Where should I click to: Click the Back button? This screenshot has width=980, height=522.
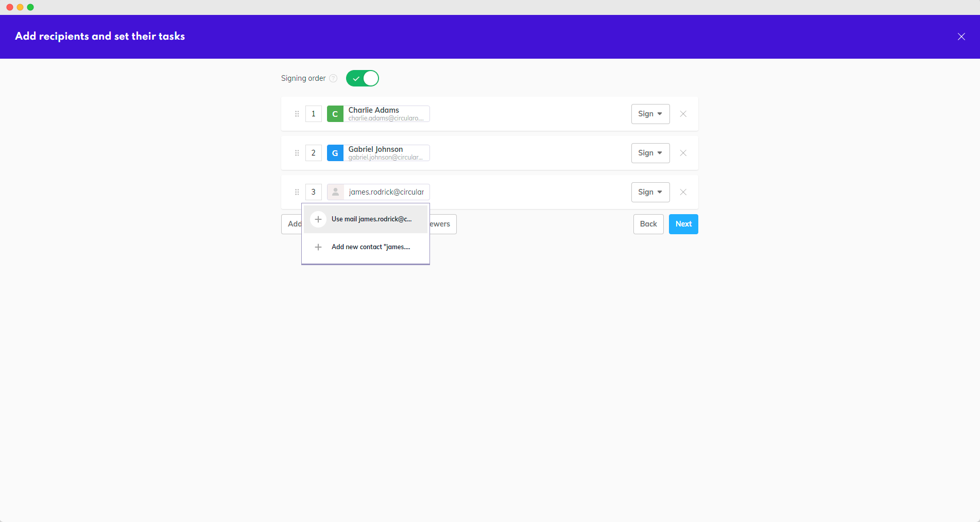(x=648, y=224)
